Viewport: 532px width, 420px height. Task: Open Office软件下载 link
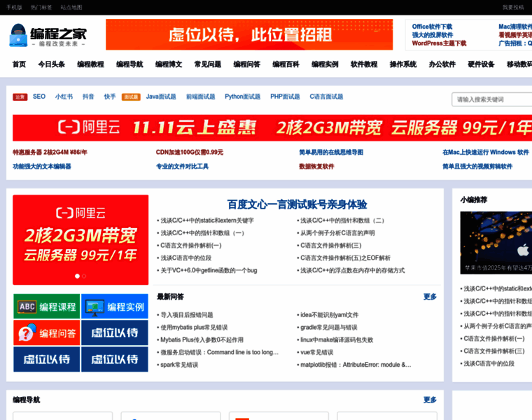coord(432,27)
